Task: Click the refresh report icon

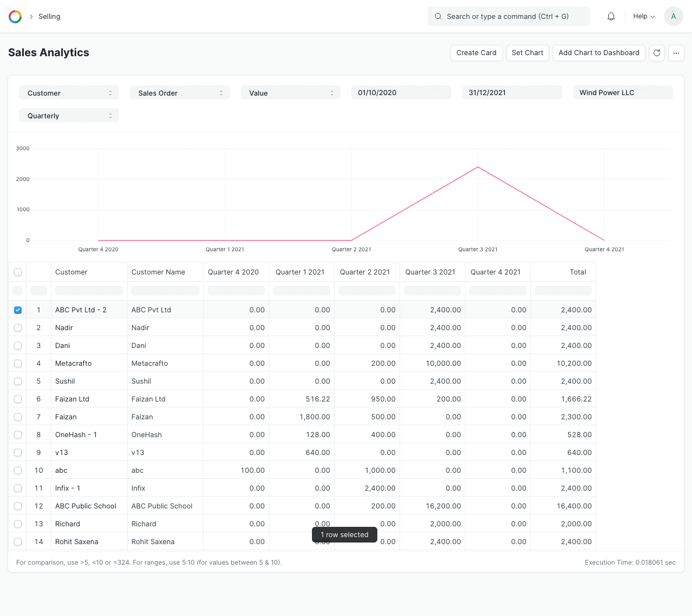Action: click(656, 53)
